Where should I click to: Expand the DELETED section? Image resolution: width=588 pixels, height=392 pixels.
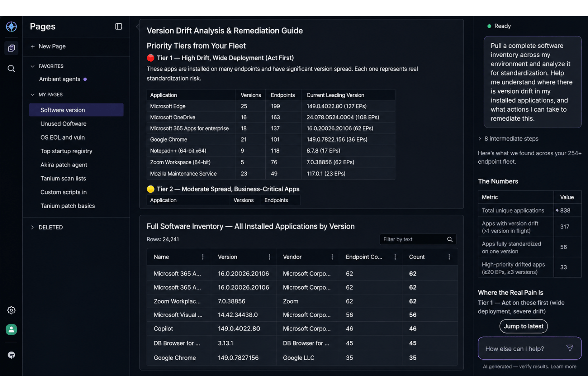pos(33,227)
